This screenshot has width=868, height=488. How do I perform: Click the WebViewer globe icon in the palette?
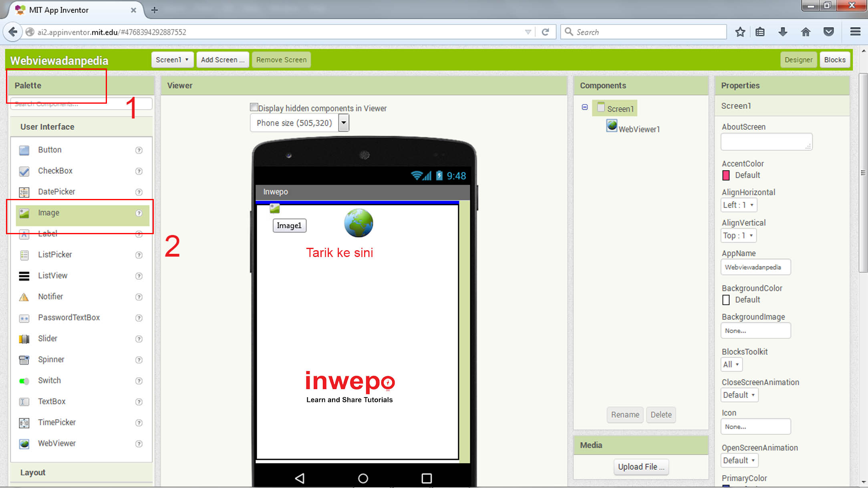[x=24, y=444]
